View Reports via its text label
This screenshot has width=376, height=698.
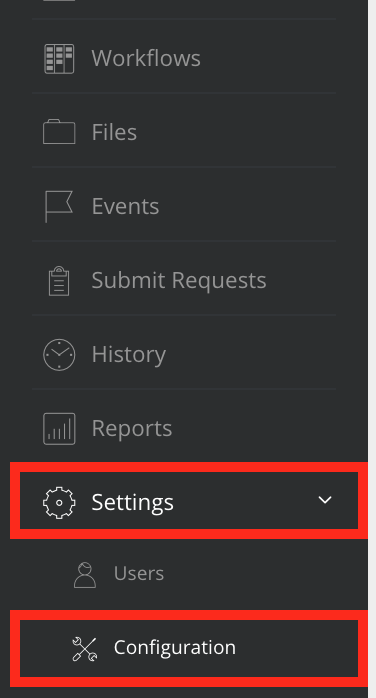[132, 428]
